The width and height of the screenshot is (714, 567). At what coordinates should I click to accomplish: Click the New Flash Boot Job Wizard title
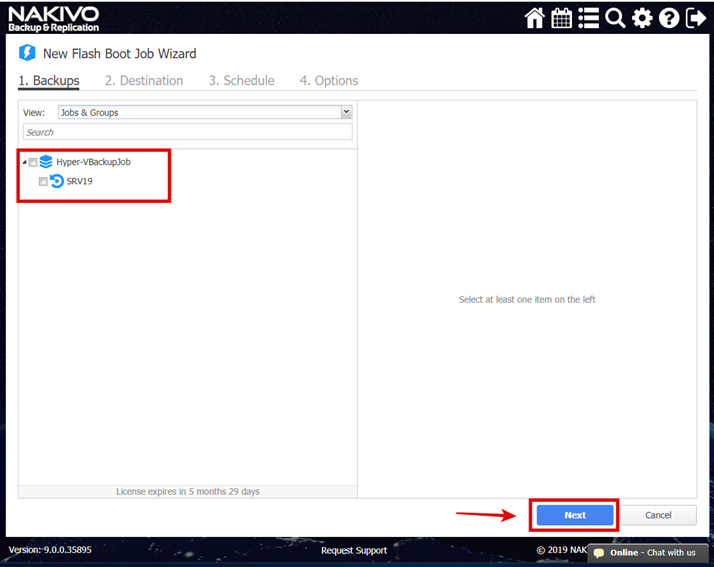click(x=120, y=54)
